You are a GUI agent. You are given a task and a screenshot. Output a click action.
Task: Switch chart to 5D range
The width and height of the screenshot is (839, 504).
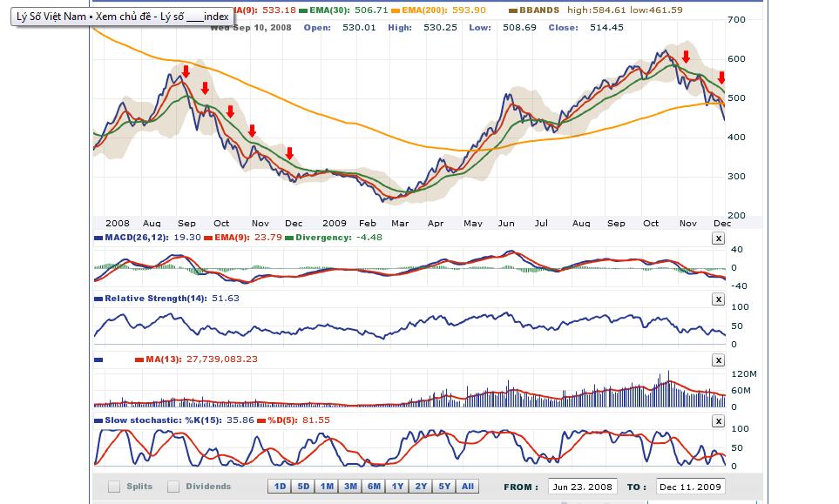tap(303, 487)
